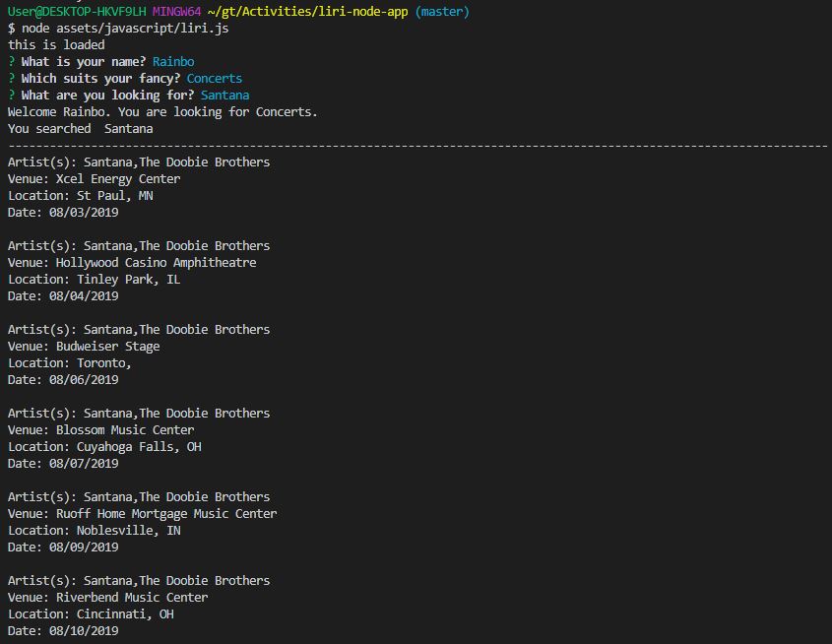The height and width of the screenshot is (644, 832).
Task: Click the question 'Which suits your fancy?'
Action: click(100, 79)
